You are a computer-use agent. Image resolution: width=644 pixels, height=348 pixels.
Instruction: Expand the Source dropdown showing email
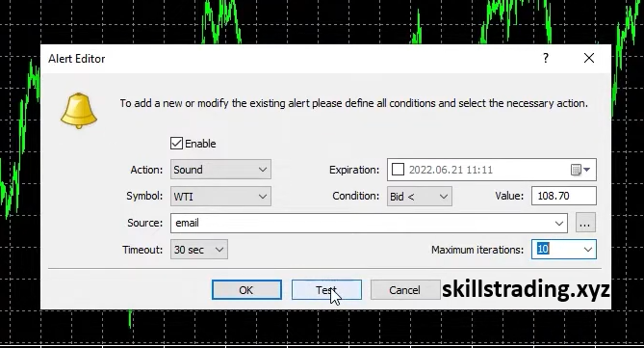[x=559, y=223]
